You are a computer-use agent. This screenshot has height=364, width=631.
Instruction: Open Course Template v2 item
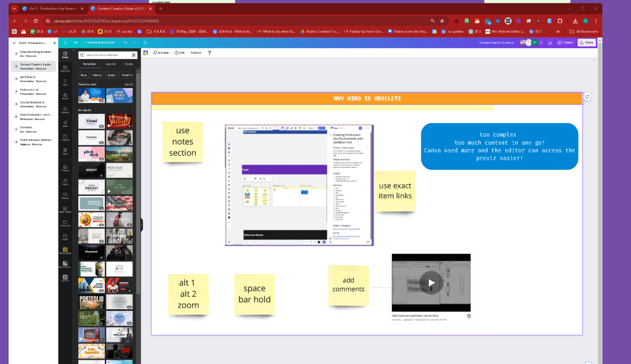[33, 104]
